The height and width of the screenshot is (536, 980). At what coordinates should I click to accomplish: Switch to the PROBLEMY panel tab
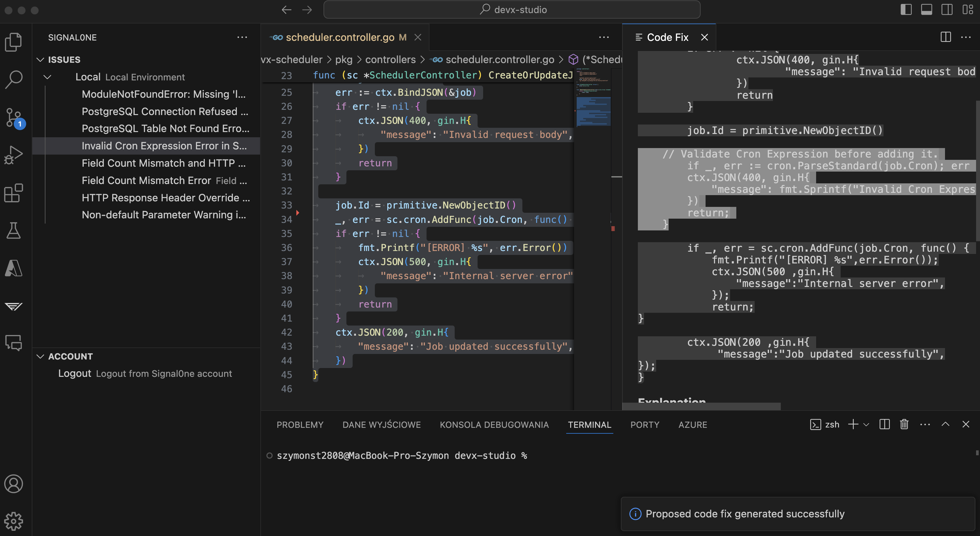300,425
